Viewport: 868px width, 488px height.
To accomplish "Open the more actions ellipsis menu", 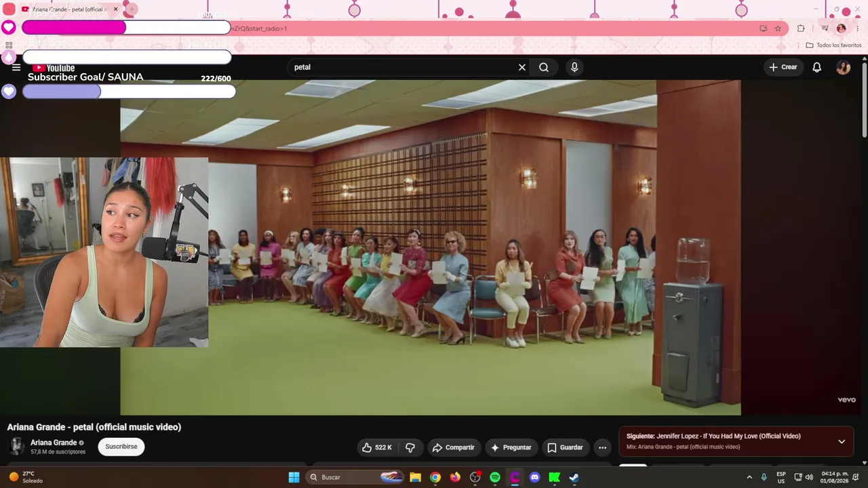I will 602,447.
